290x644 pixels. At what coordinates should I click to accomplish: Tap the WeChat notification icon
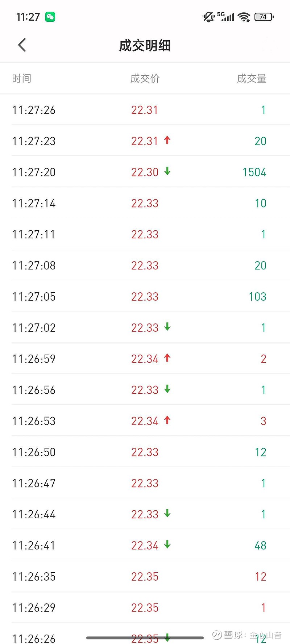coord(50,17)
